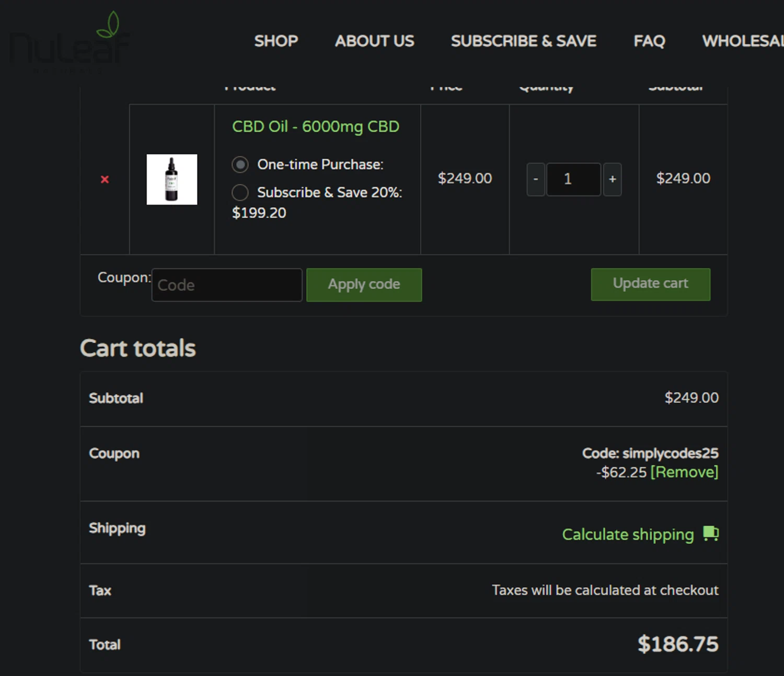Image resolution: width=784 pixels, height=676 pixels.
Task: Open the FAQ page
Action: [649, 41]
